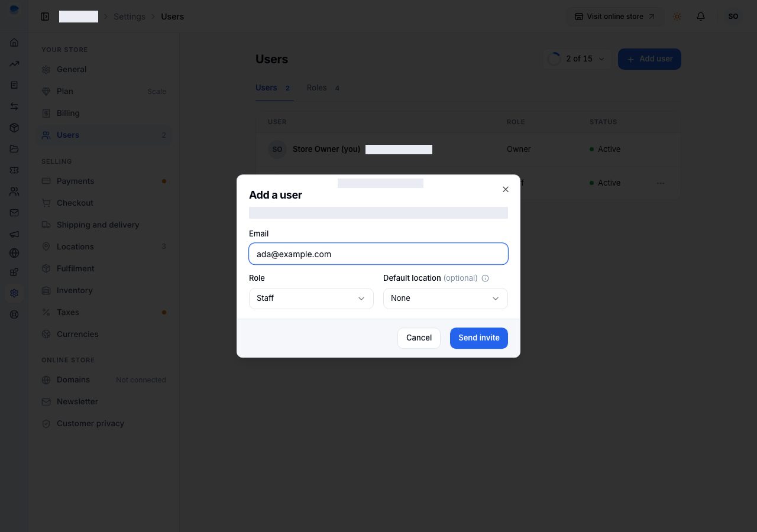This screenshot has height=532, width=757.
Task: Go to Home via the house icon
Action: click(14, 43)
